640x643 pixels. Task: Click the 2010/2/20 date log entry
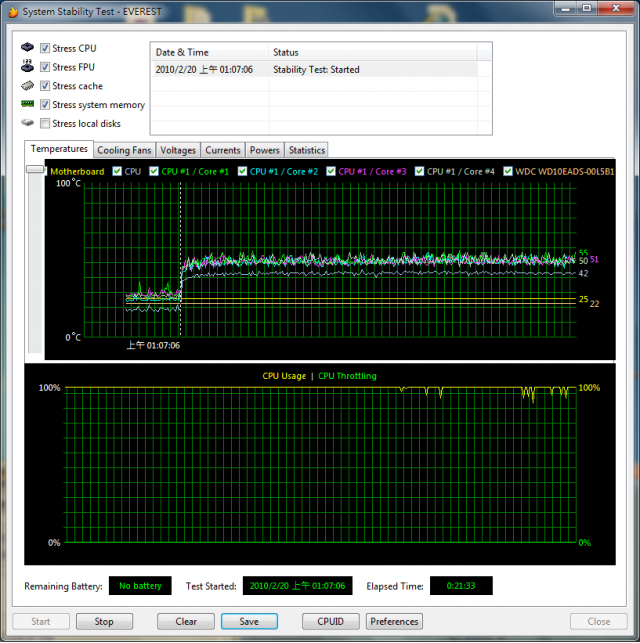pos(204,70)
